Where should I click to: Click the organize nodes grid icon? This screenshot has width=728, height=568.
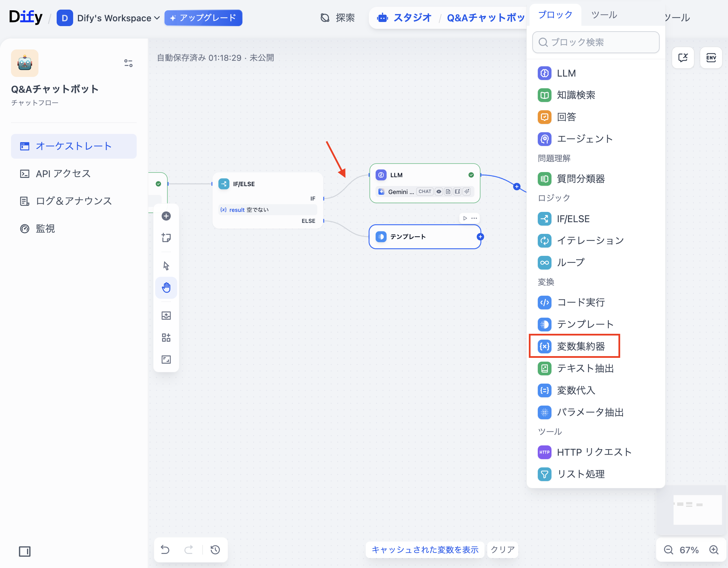click(166, 338)
